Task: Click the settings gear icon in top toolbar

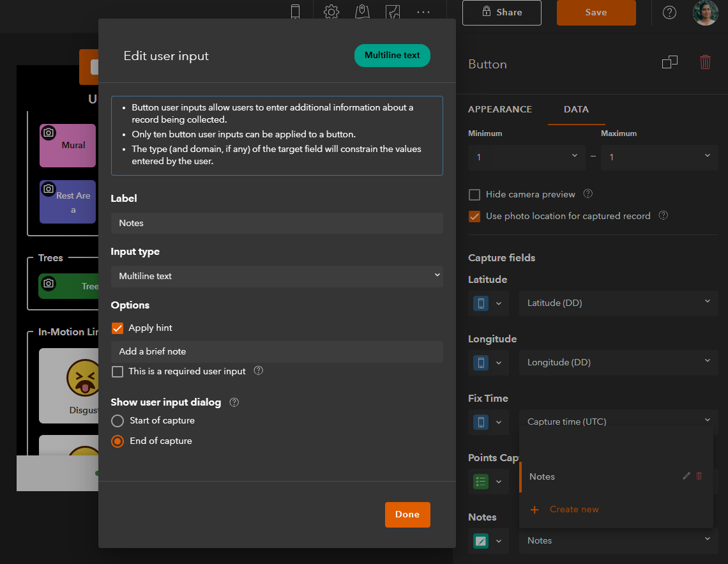Action: pos(331,11)
